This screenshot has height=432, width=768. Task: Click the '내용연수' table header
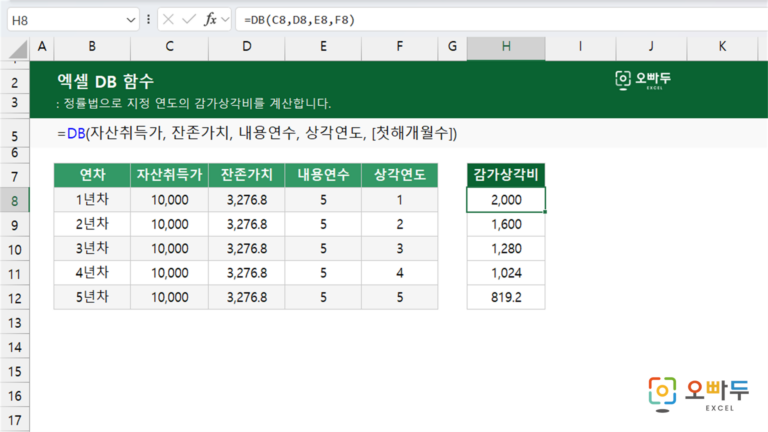click(x=323, y=175)
